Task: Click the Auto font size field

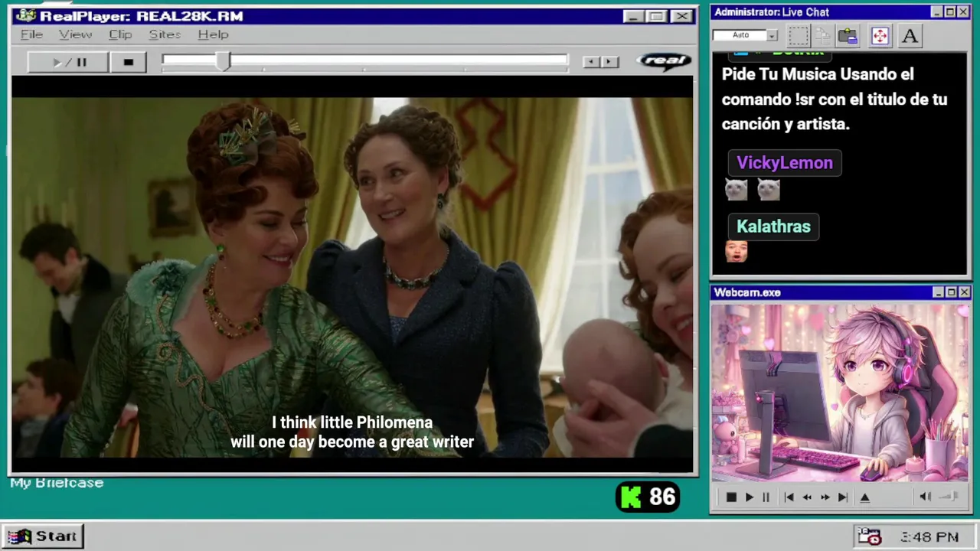Action: (x=740, y=35)
